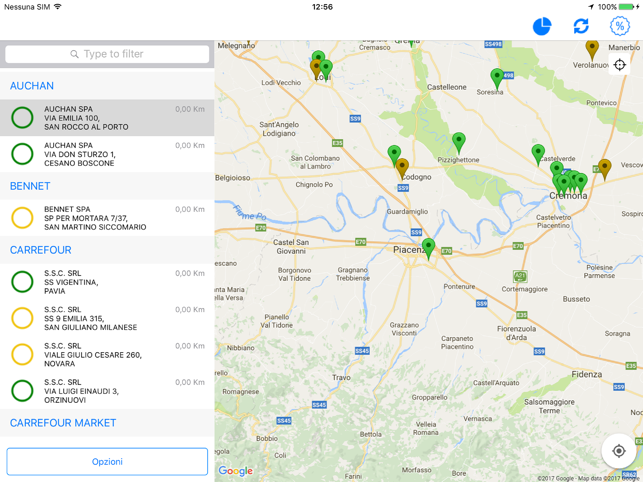Click the Type to filter search field
643x482 pixels.
[x=107, y=54]
